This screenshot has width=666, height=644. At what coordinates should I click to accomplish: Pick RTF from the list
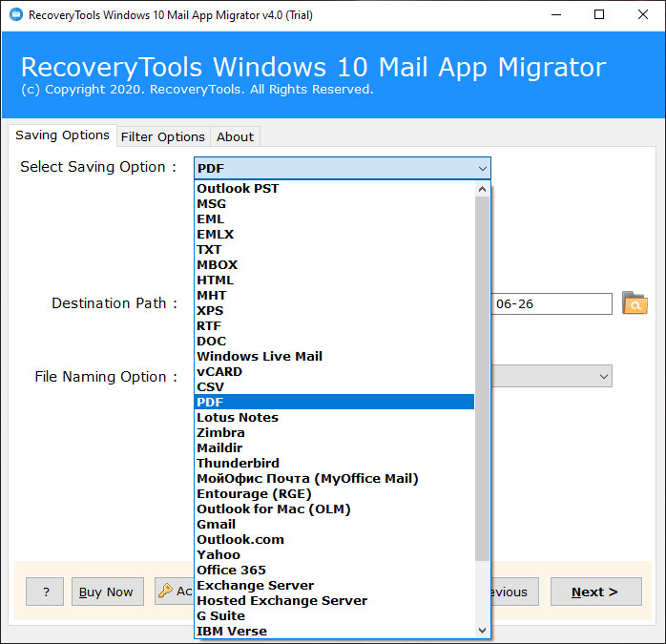coord(334,326)
